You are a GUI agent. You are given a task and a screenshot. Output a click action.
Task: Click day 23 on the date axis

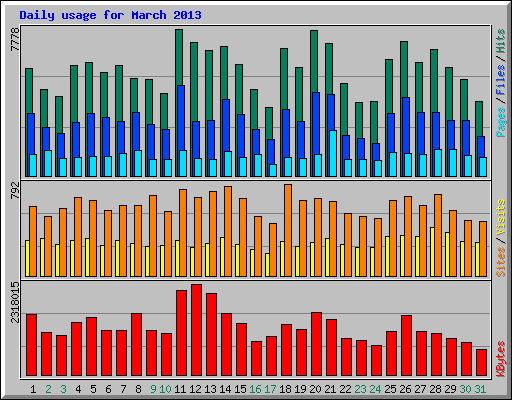(x=360, y=389)
